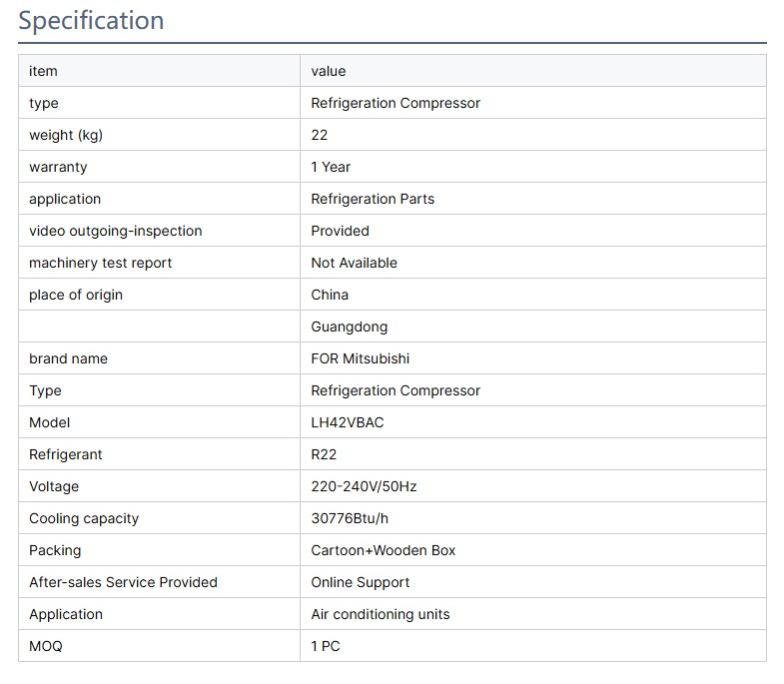
Task: Select the "Cartoon+Wooden Box" packing value
Action: click(384, 550)
